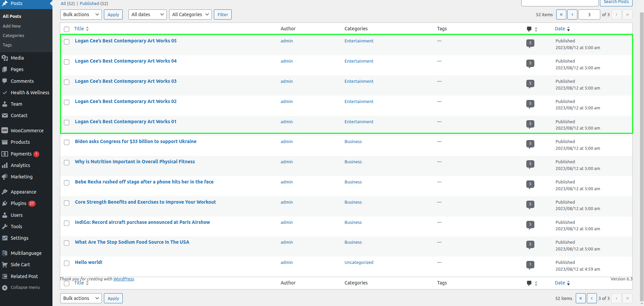Go to first page with top « button

(561, 14)
